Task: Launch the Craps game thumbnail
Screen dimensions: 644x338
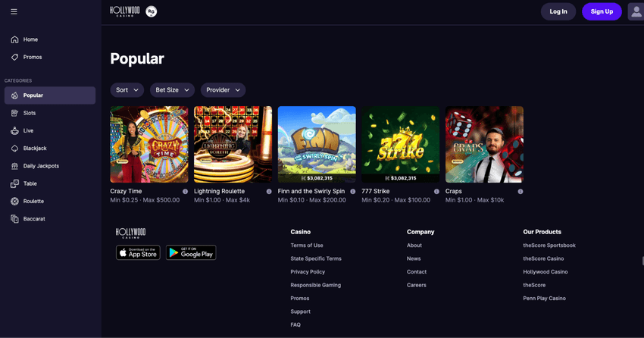Action: tap(484, 145)
